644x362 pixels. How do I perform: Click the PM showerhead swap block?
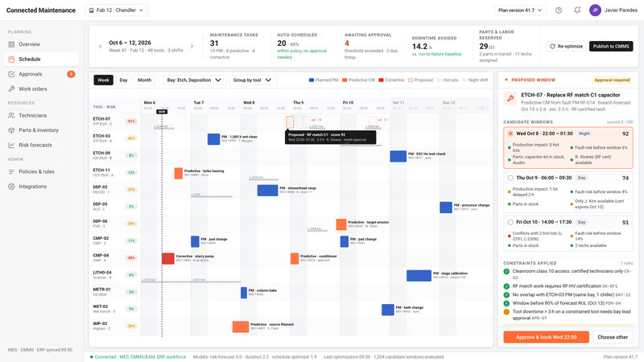[x=267, y=191]
